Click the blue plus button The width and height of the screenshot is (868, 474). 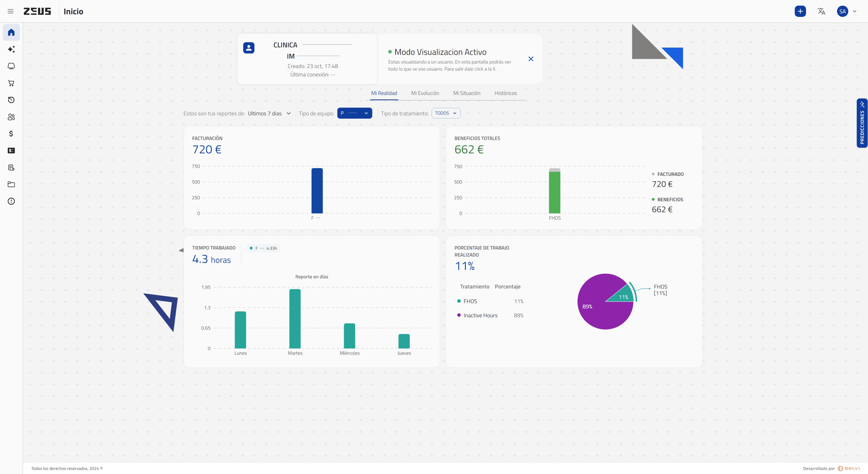click(x=800, y=11)
